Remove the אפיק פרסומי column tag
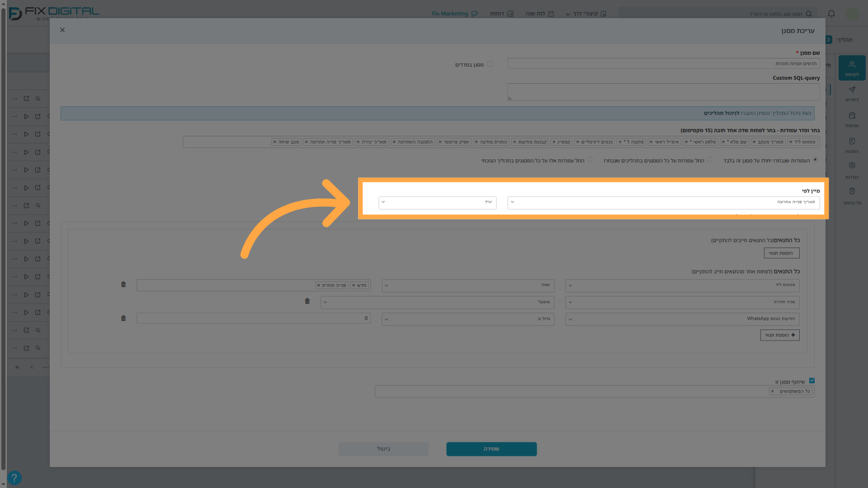The image size is (868, 488). (440, 142)
